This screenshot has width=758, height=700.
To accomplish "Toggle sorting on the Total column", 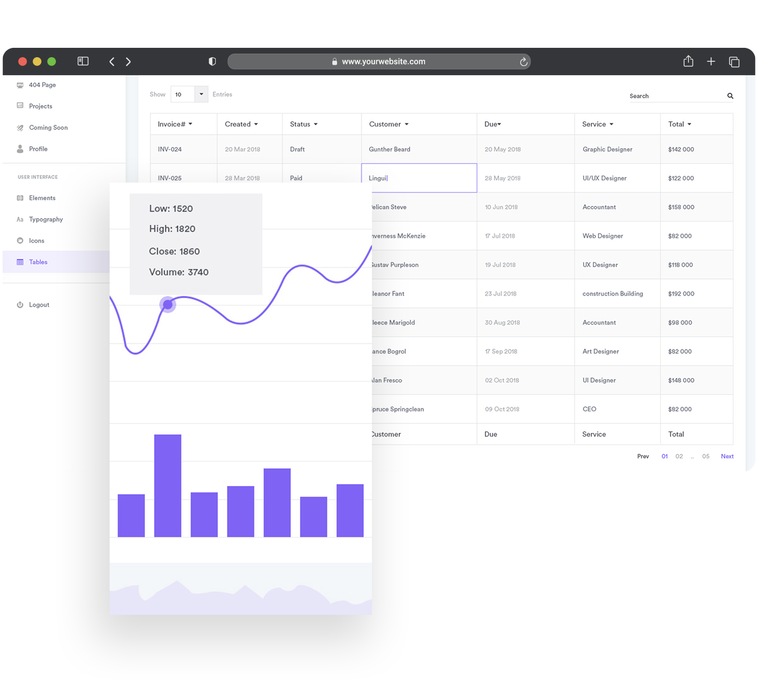I will click(x=689, y=124).
